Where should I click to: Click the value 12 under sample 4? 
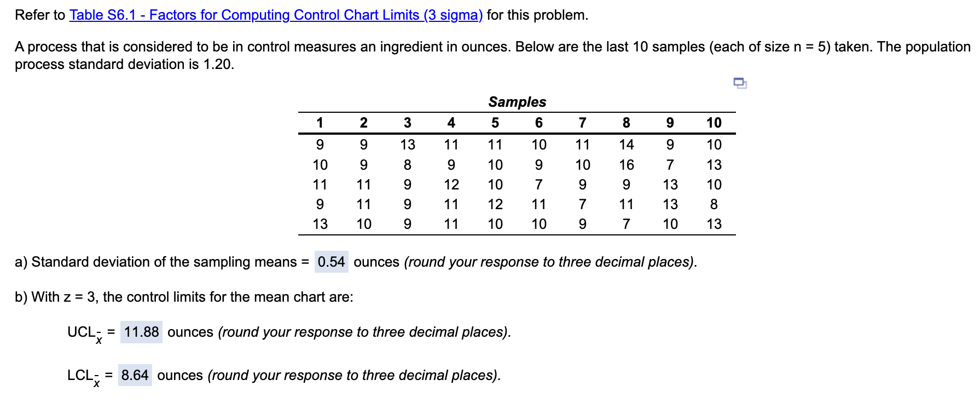450,185
